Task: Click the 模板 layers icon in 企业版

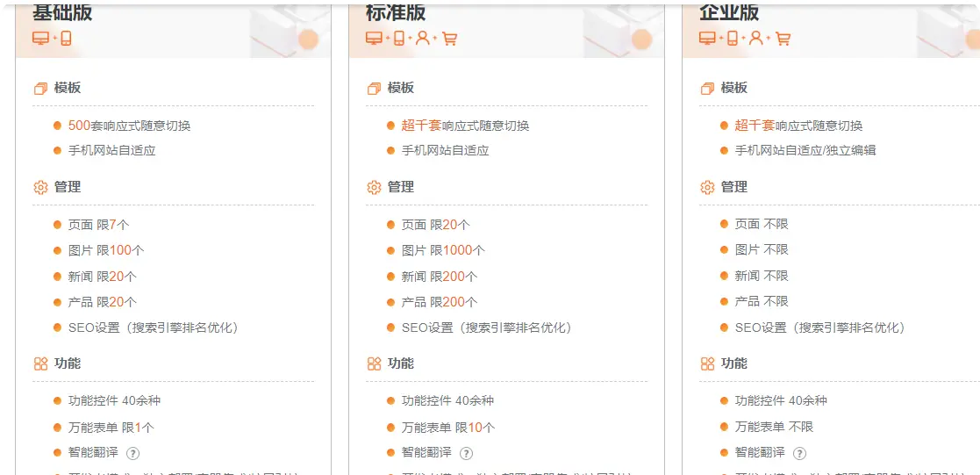Action: click(707, 89)
